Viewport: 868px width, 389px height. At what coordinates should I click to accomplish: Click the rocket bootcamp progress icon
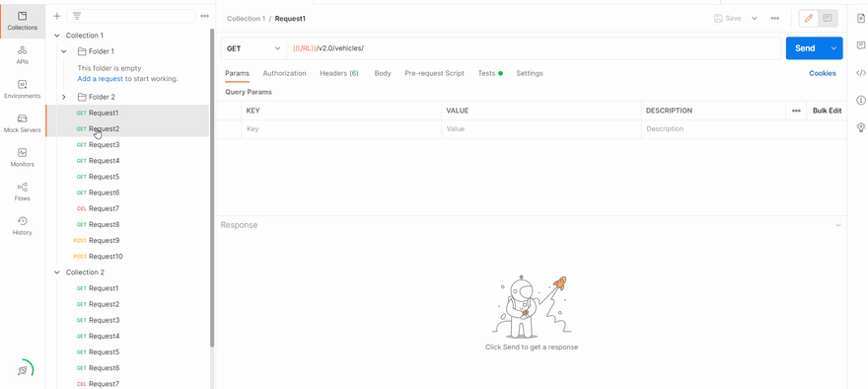pyautogui.click(x=23, y=370)
